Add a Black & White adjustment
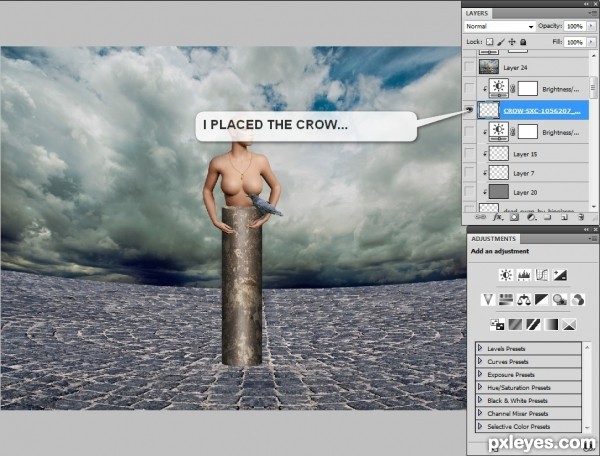Screen dimensions: 600x456 pos(541,299)
